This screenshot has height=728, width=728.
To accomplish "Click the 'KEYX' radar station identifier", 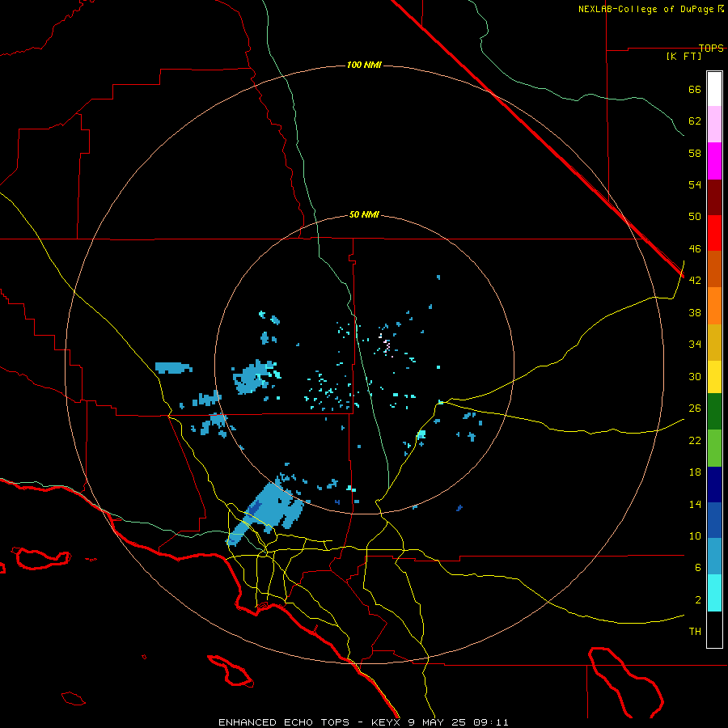I will [x=385, y=722].
